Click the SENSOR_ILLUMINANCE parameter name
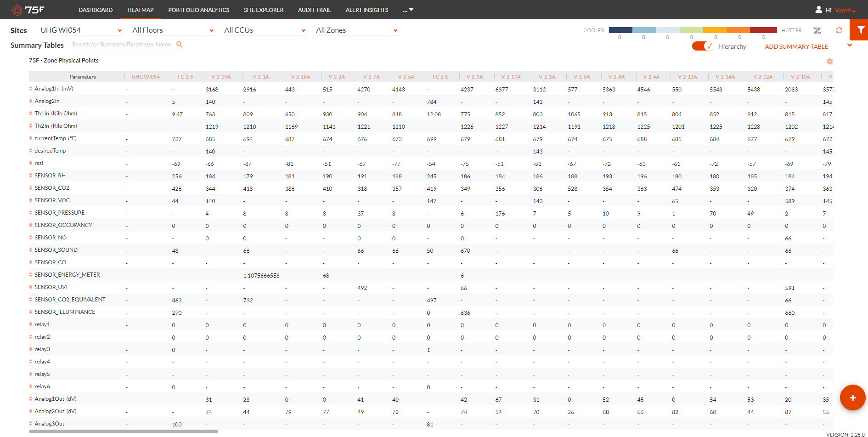 click(65, 312)
